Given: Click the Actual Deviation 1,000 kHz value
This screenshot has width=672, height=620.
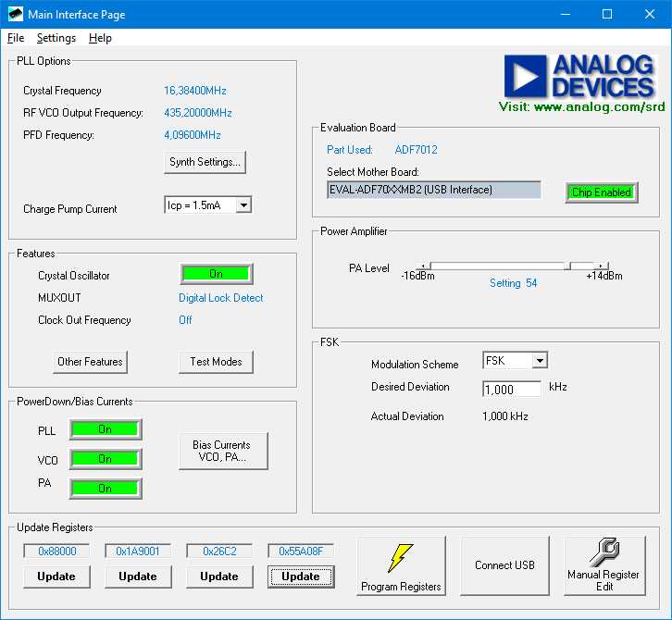Looking at the screenshot, I should coord(504,416).
